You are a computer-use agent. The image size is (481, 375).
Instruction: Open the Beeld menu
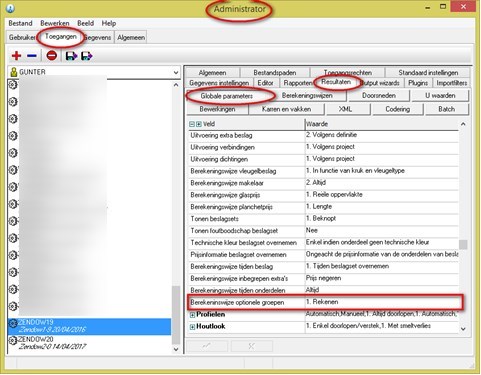(86, 23)
